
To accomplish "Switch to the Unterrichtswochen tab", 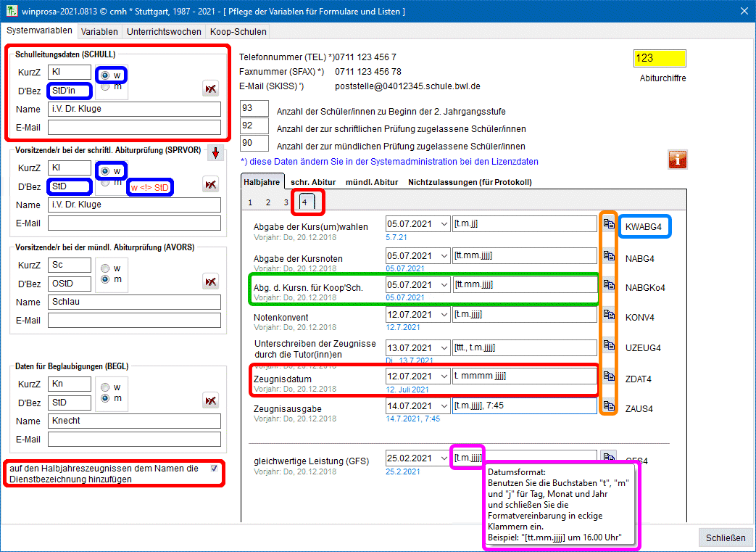I will pos(164,32).
